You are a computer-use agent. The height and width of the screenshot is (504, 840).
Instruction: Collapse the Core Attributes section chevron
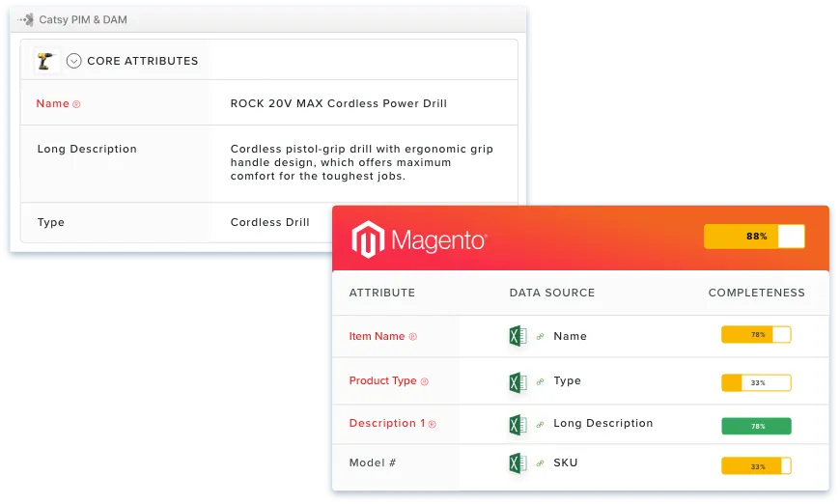point(74,61)
